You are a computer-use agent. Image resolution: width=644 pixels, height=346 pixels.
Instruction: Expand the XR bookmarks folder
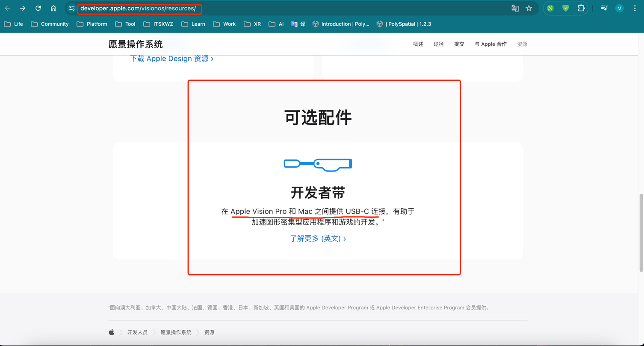(252, 24)
